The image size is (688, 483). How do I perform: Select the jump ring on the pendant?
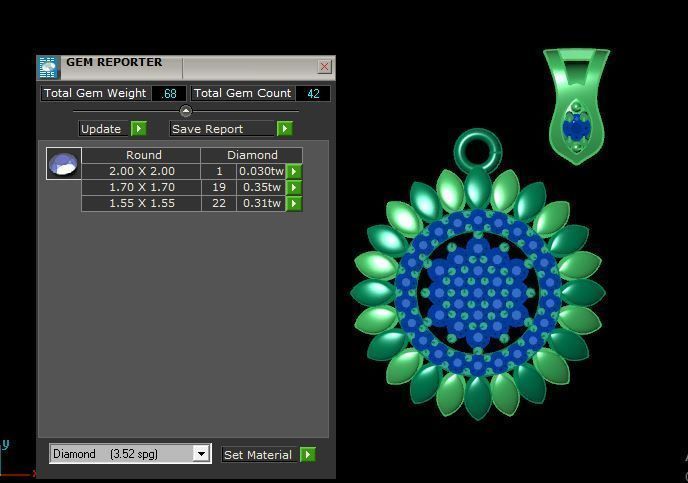pos(478,151)
